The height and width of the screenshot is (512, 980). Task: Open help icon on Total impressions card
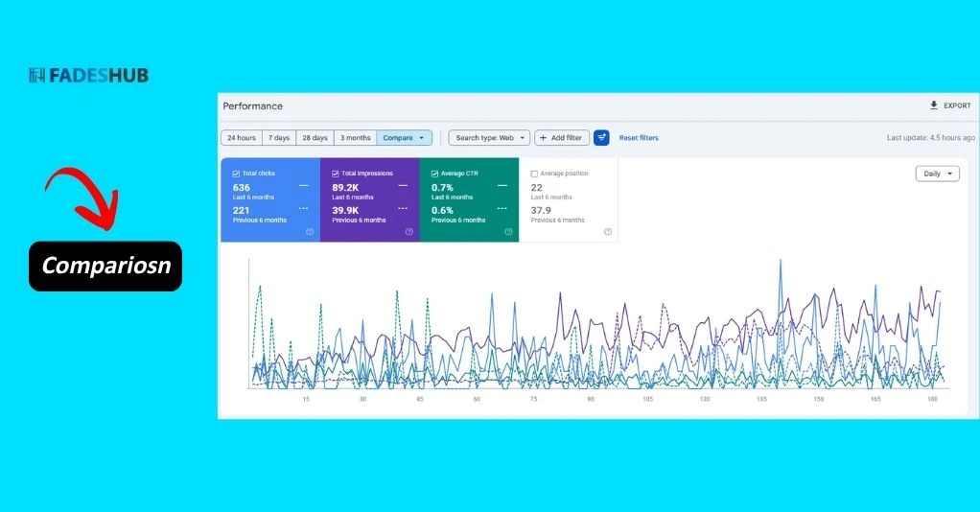pos(409,231)
